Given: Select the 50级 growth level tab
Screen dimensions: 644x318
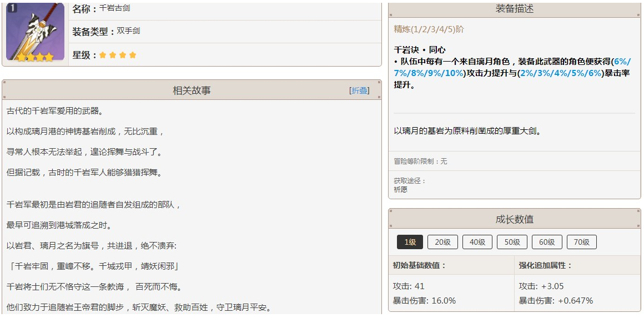Looking at the screenshot, I should point(512,242).
